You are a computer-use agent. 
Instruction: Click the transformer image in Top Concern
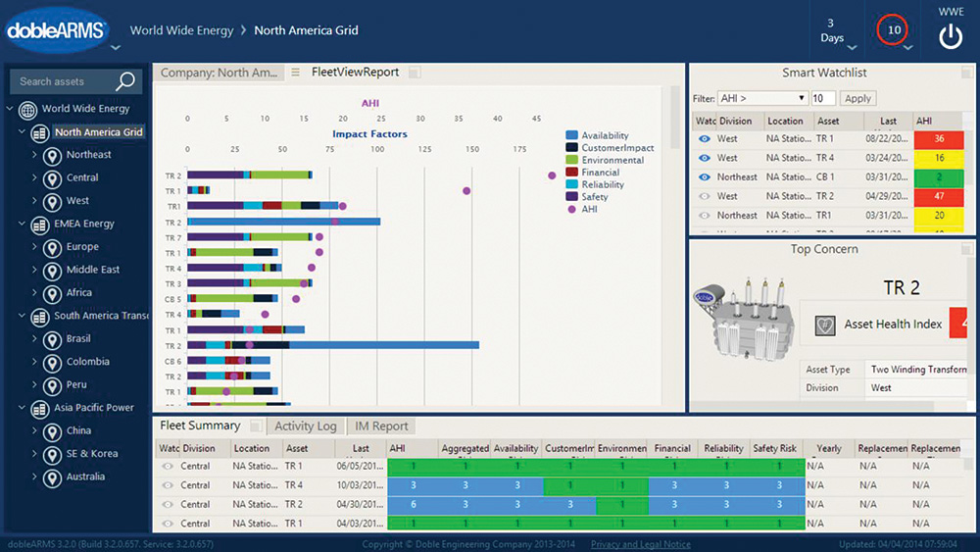[744, 319]
